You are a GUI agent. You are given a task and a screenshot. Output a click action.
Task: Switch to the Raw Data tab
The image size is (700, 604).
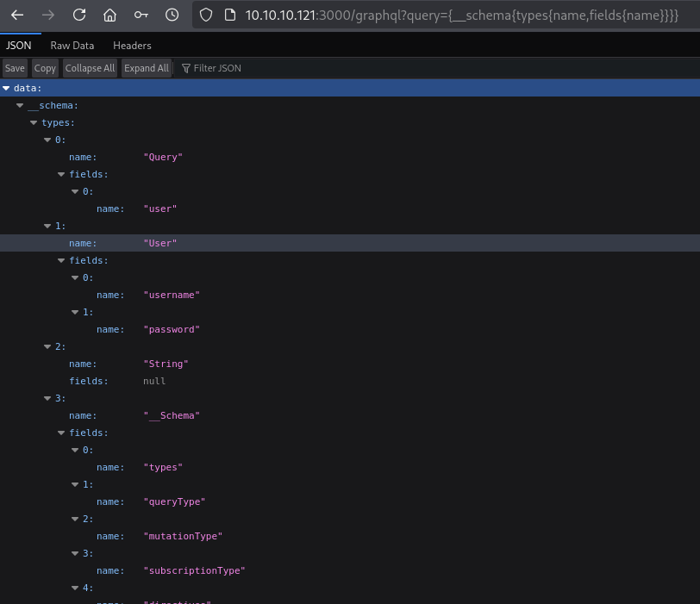pyautogui.click(x=72, y=45)
